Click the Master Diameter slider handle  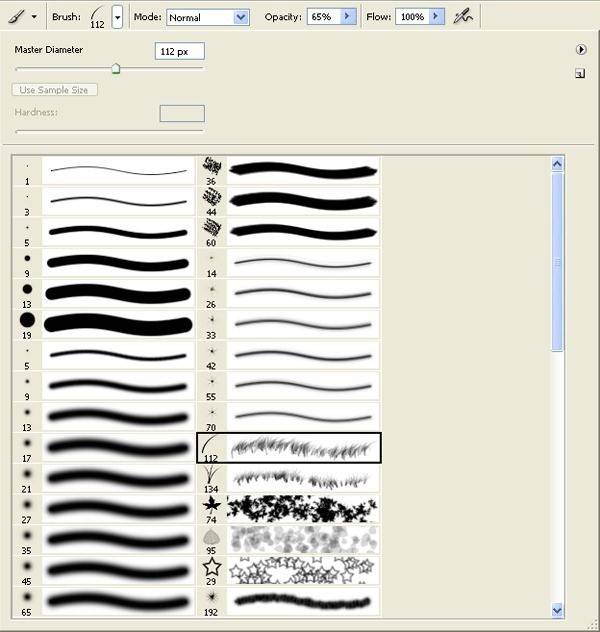point(116,69)
